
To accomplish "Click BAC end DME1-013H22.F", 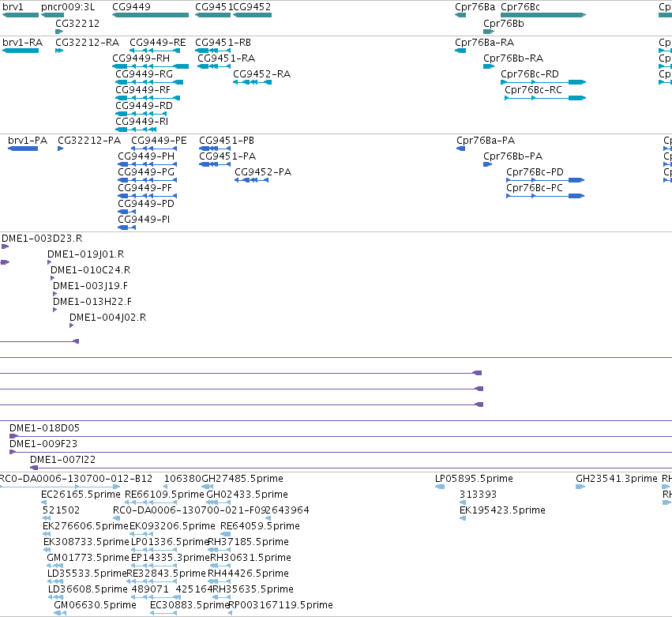I will click(92, 302).
